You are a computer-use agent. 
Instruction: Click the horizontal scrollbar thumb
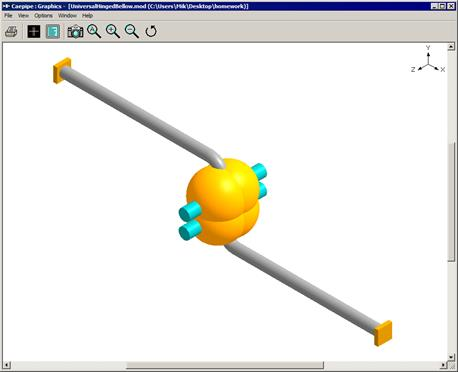point(225,365)
